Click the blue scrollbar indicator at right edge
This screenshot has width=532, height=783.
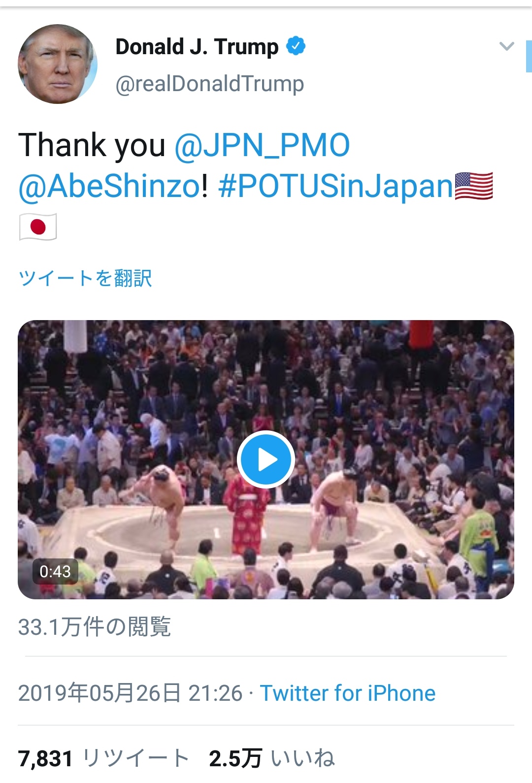pyautogui.click(x=529, y=56)
